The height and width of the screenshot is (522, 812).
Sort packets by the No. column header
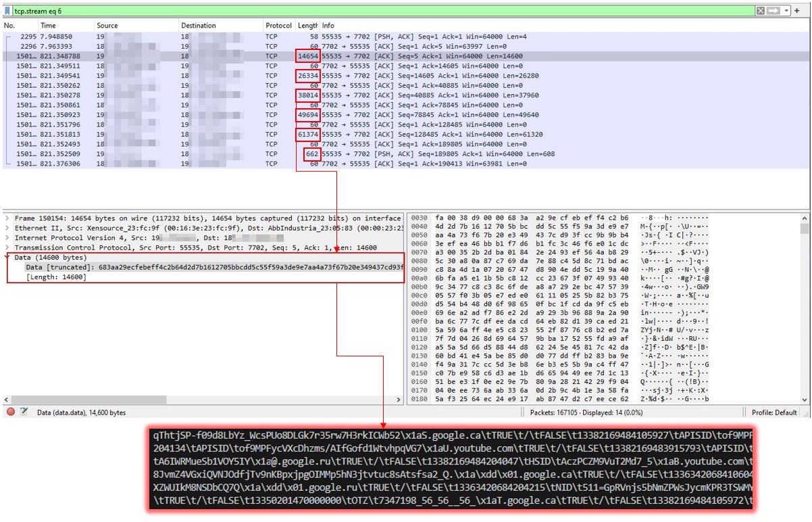pos(9,26)
